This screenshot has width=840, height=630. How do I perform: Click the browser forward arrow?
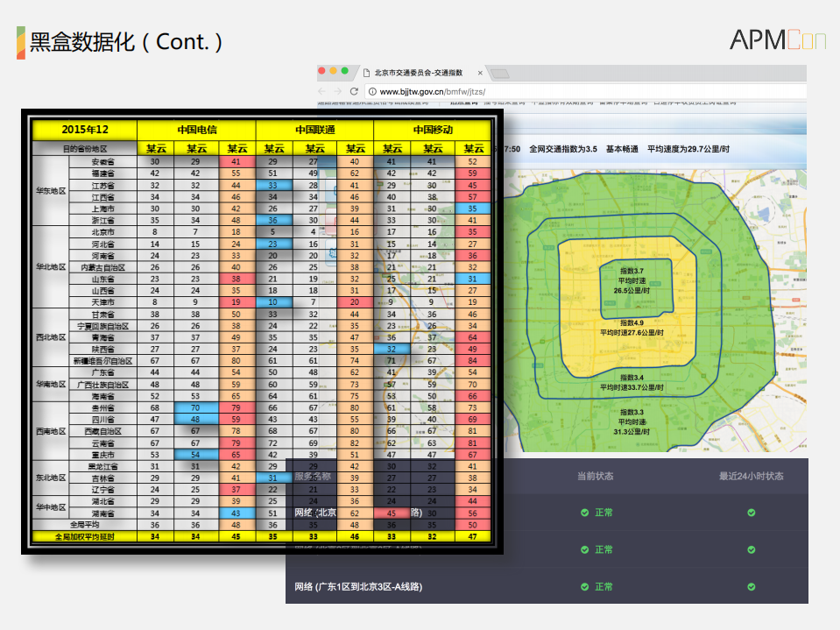[x=338, y=91]
